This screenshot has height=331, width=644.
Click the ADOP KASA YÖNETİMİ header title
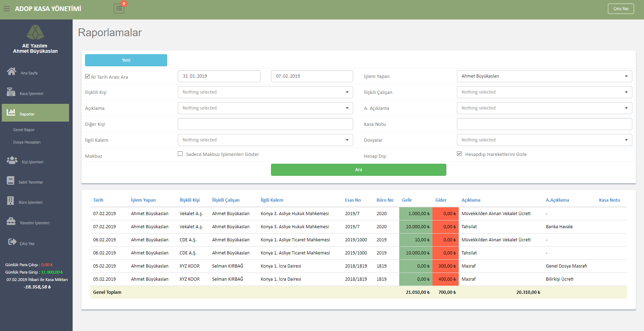(x=48, y=9)
